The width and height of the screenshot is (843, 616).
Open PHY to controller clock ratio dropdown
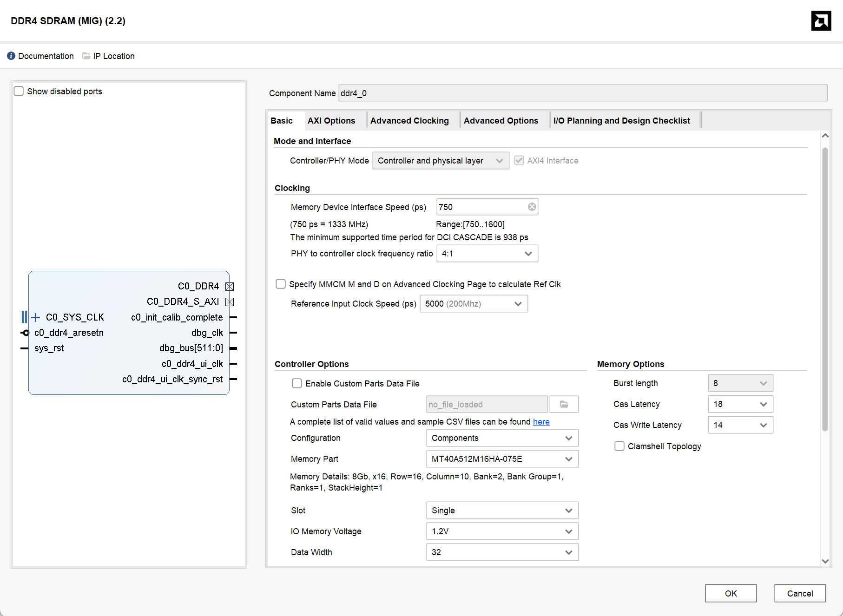click(487, 254)
